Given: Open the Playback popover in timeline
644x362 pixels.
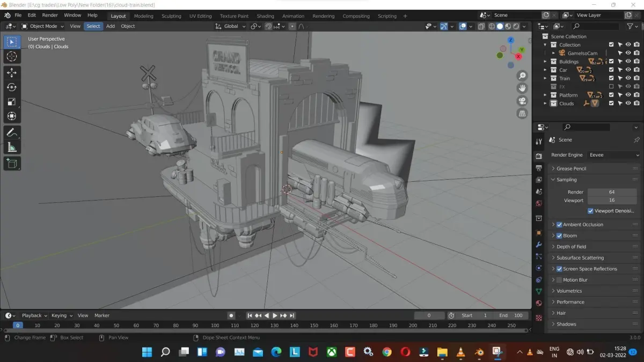Looking at the screenshot, I should 34,315.
